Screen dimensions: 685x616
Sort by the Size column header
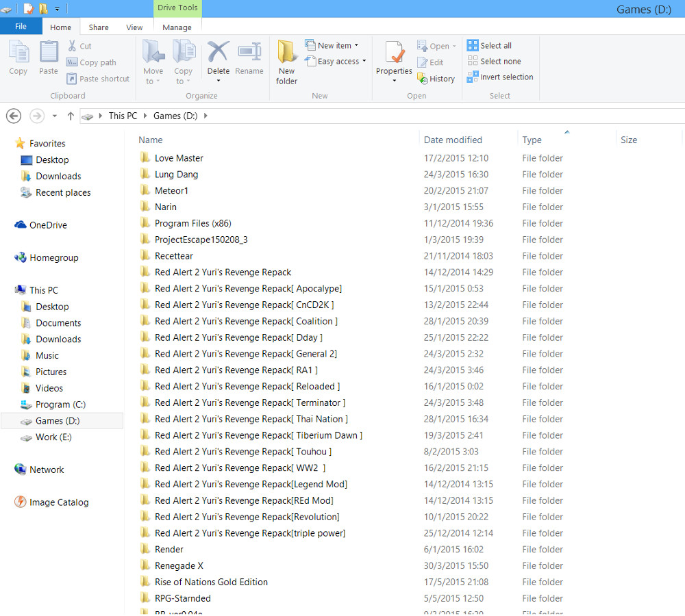coord(629,140)
